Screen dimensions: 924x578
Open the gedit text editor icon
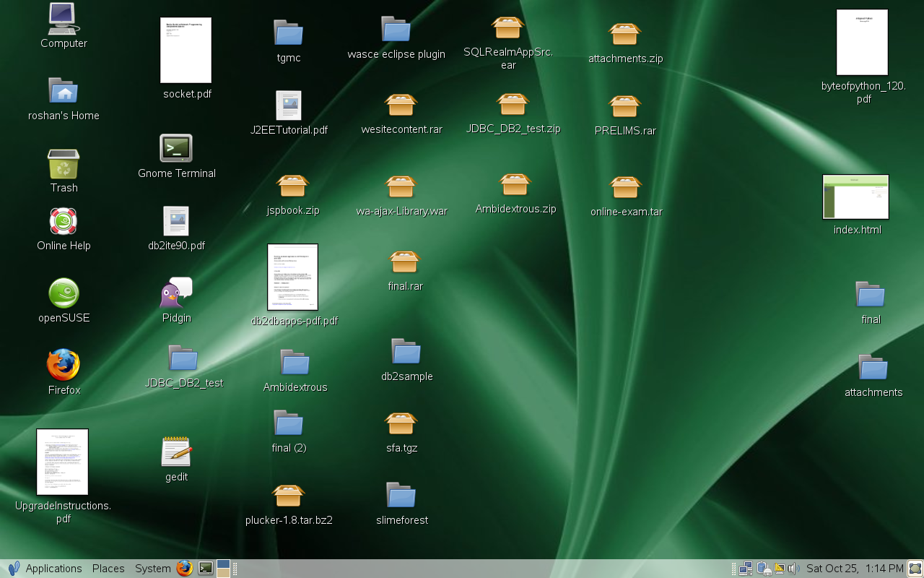[x=176, y=452]
